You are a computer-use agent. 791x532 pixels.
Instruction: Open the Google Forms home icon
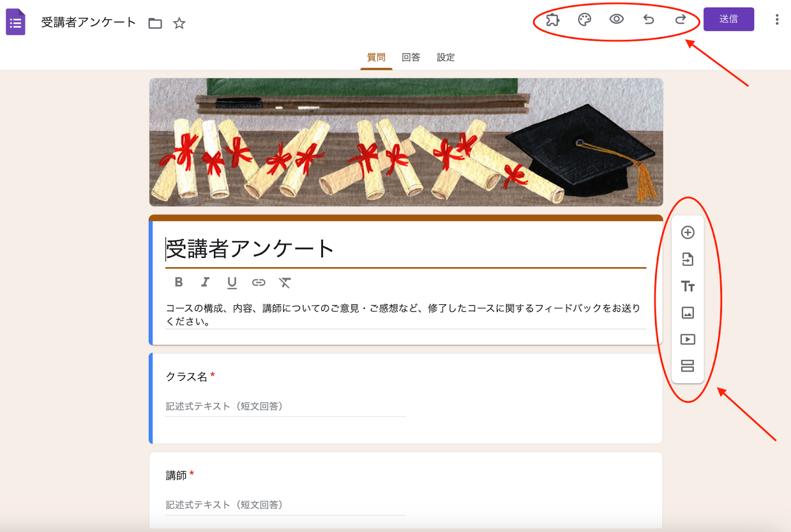(x=15, y=22)
